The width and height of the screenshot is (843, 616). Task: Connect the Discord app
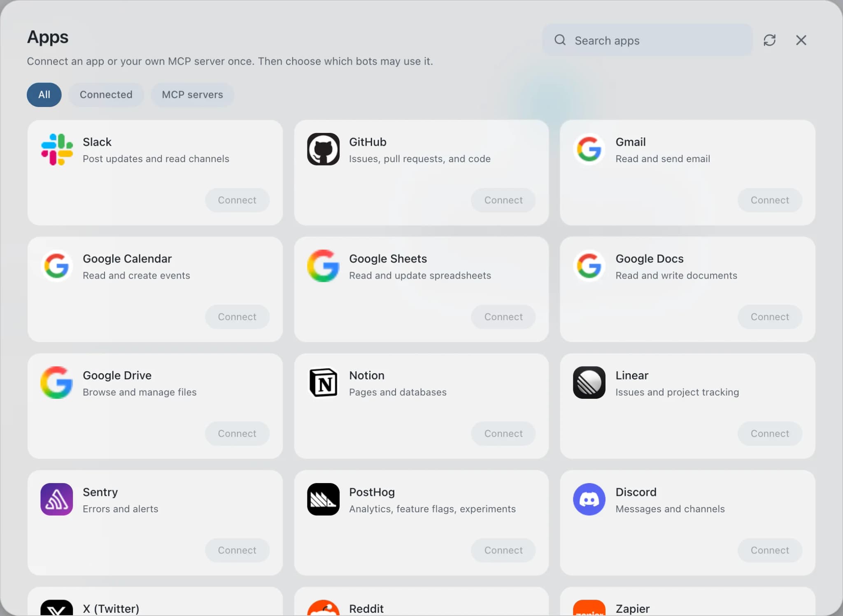click(770, 550)
